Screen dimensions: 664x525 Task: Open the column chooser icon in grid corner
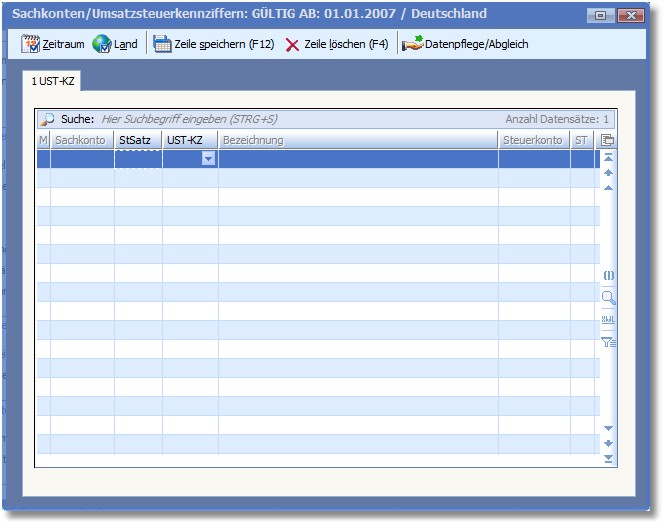608,140
